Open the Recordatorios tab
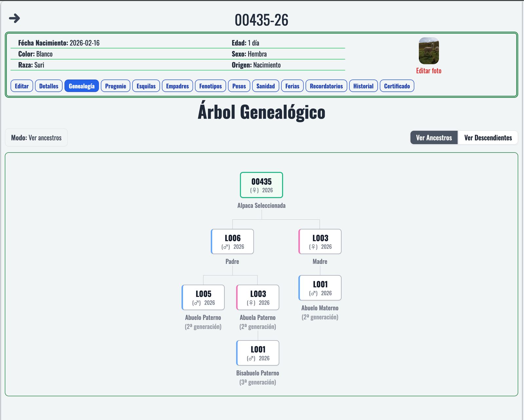The image size is (524, 420). (x=326, y=86)
